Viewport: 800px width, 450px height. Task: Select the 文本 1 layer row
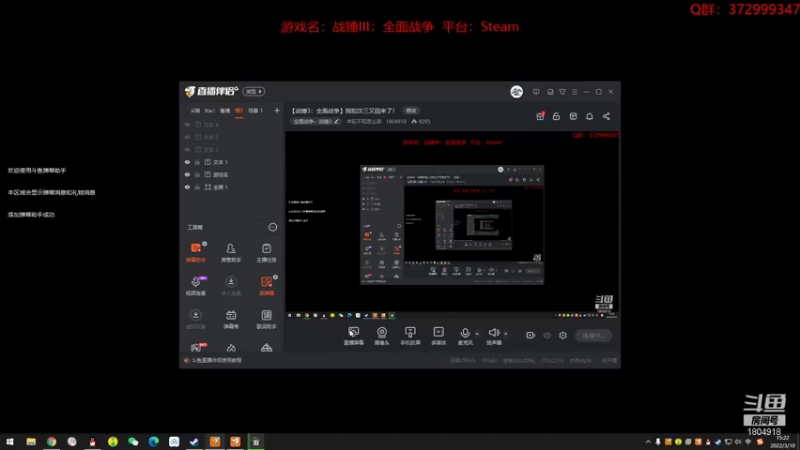(233, 162)
